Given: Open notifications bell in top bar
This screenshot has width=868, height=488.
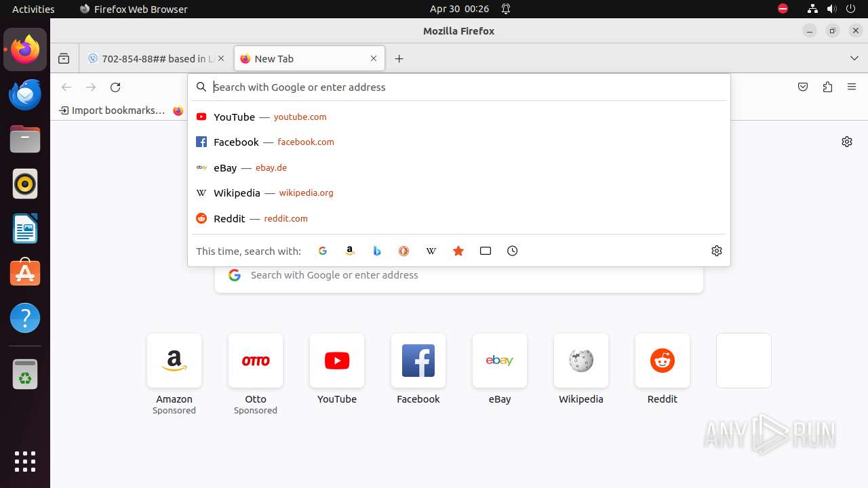Looking at the screenshot, I should pyautogui.click(x=506, y=9).
